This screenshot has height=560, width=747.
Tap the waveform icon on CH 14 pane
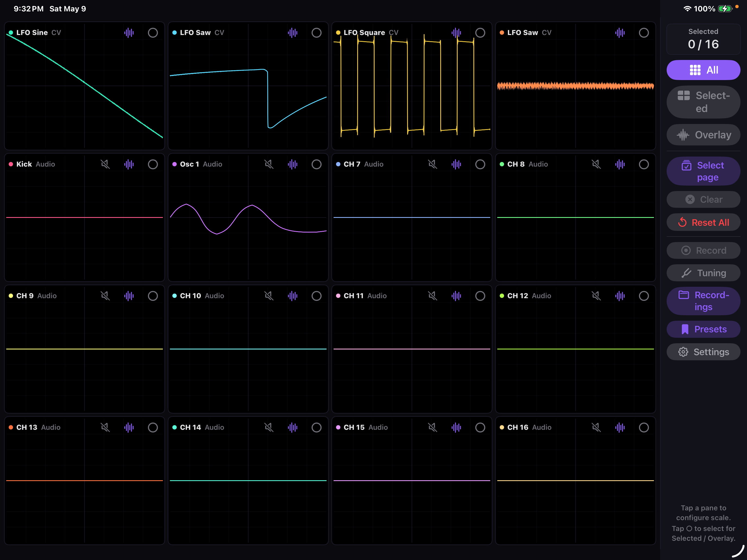coord(293,428)
